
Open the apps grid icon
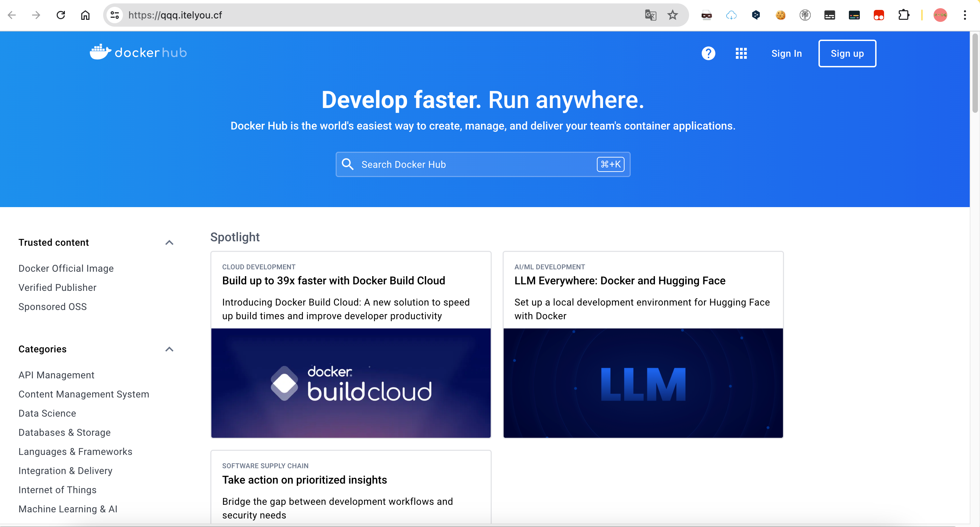coord(741,53)
